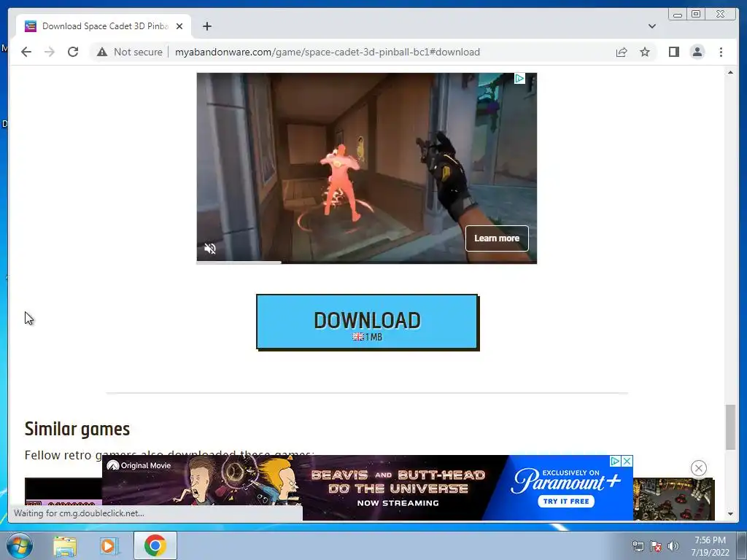747x560 pixels.
Task: Open Chrome's three-dot menu
Action: 721,52
